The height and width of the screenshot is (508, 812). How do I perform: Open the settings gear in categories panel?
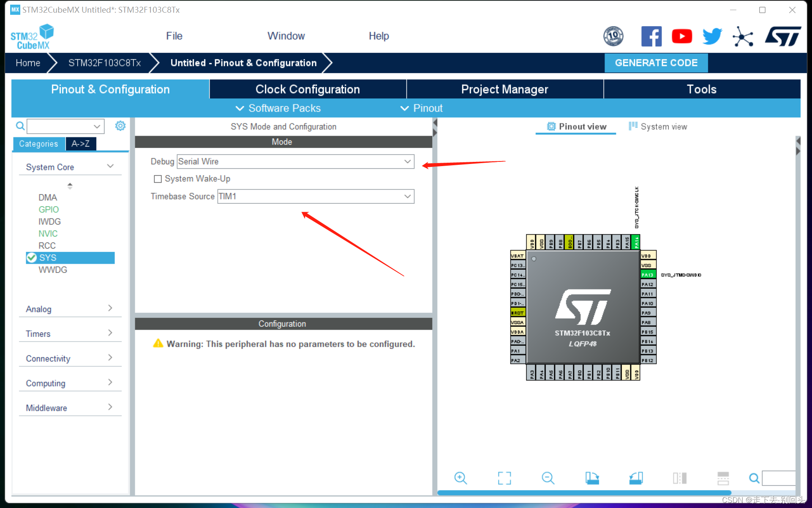[120, 126]
